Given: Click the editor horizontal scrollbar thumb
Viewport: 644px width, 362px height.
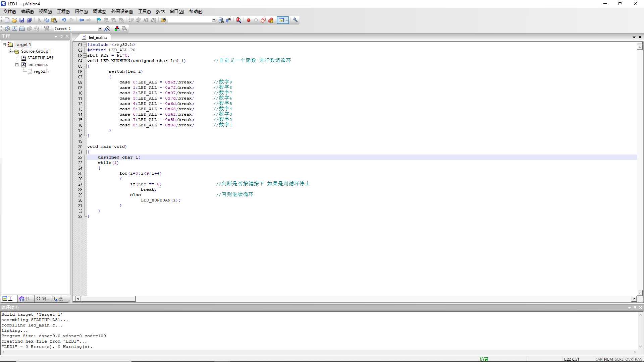Looking at the screenshot, I should pos(108,299).
